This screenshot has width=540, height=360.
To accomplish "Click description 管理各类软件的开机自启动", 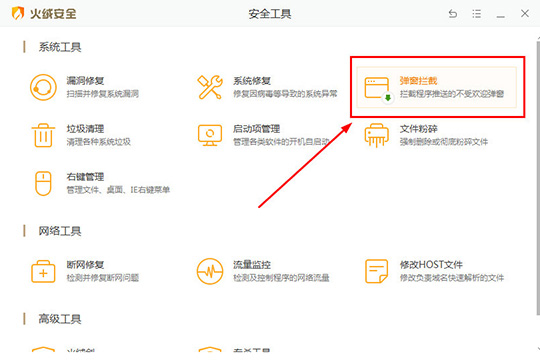I will 281,142.
